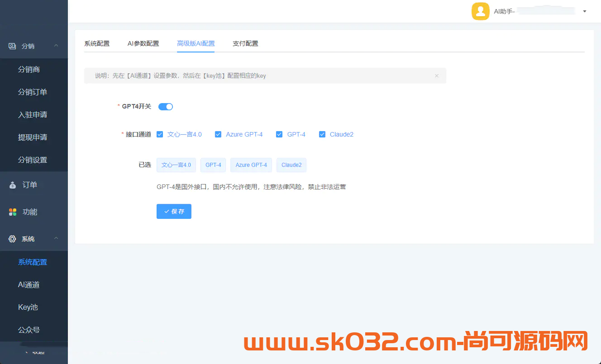Click the 订单 money bag icon
This screenshot has width=601, height=364.
tap(13, 185)
